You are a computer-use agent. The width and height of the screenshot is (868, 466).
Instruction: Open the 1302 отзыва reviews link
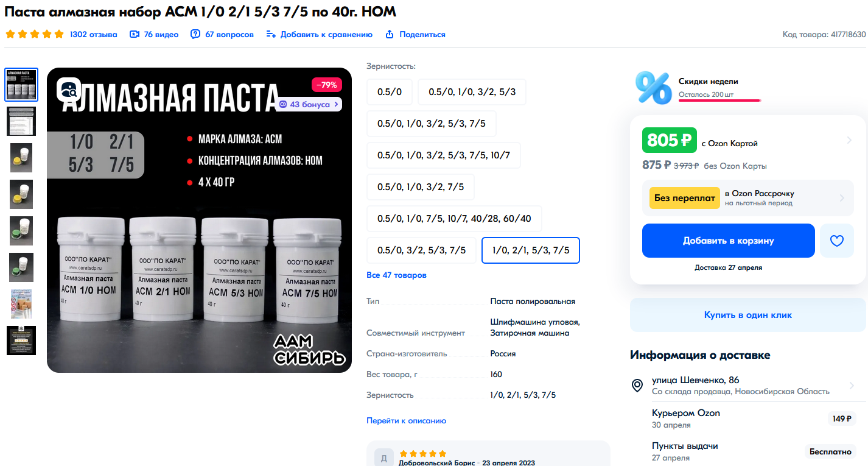tap(93, 35)
